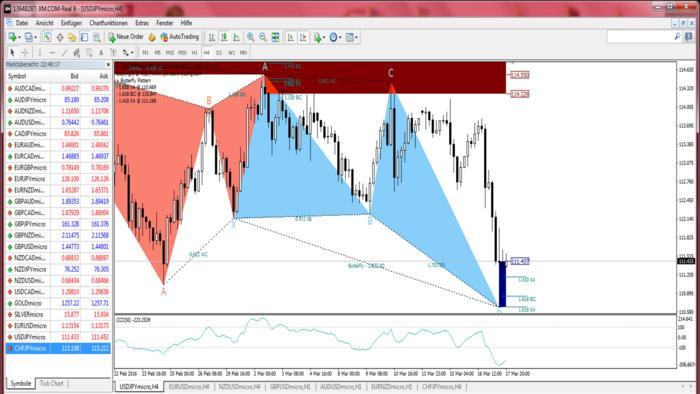Select the crosshair tool
Viewport: 700px width, 394px height.
(25, 53)
